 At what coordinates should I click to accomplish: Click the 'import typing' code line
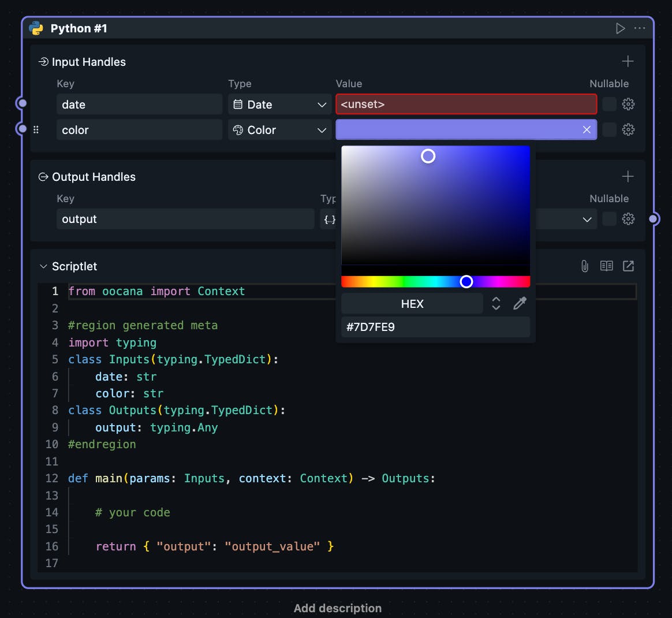point(112,342)
